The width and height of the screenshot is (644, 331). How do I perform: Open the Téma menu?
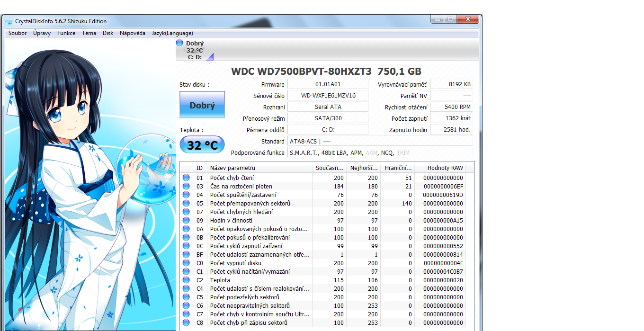tap(89, 33)
